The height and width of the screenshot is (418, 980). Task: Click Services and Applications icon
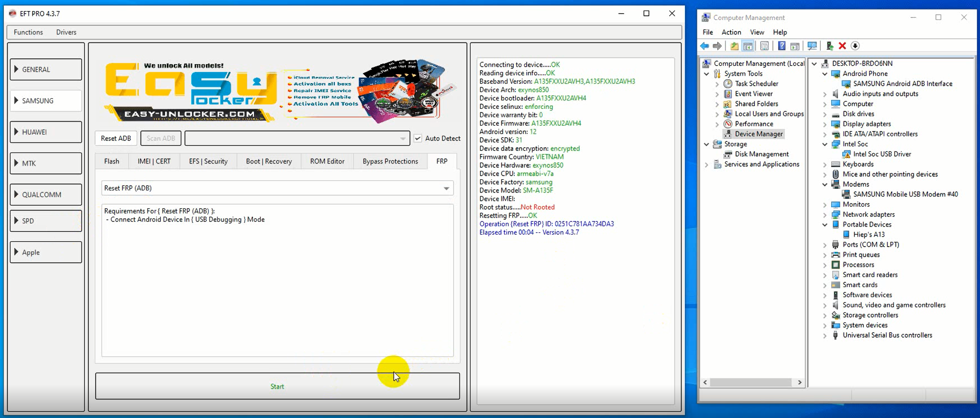(717, 164)
